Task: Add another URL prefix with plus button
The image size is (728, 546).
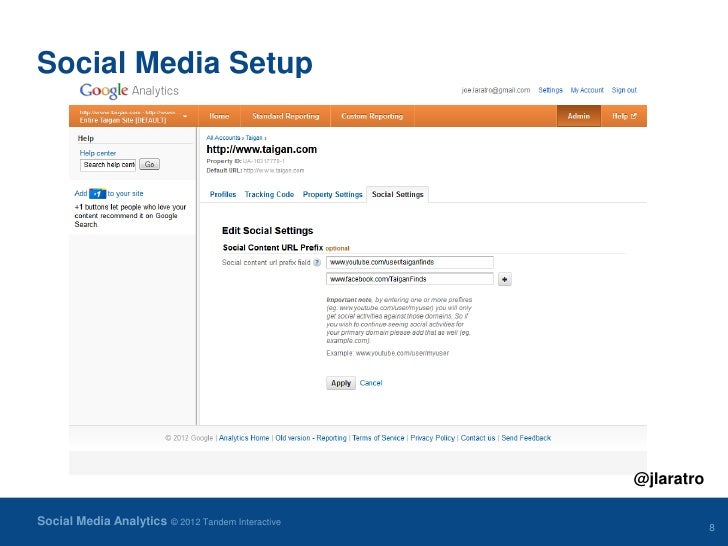Action: point(505,279)
